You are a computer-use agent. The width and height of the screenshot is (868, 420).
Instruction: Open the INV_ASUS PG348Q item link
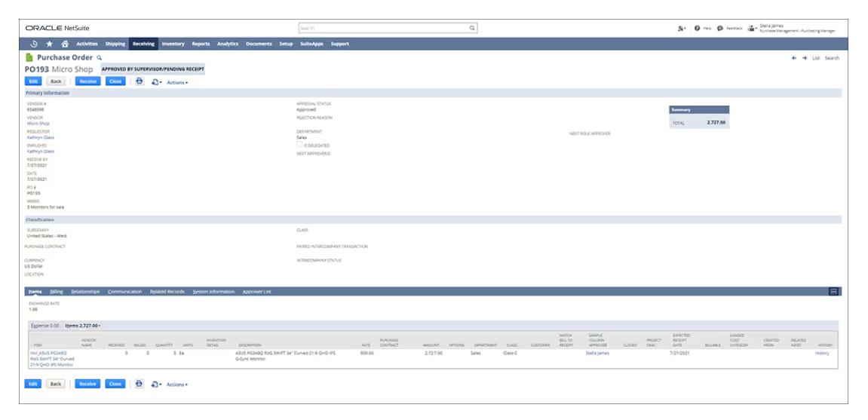[x=52, y=359]
